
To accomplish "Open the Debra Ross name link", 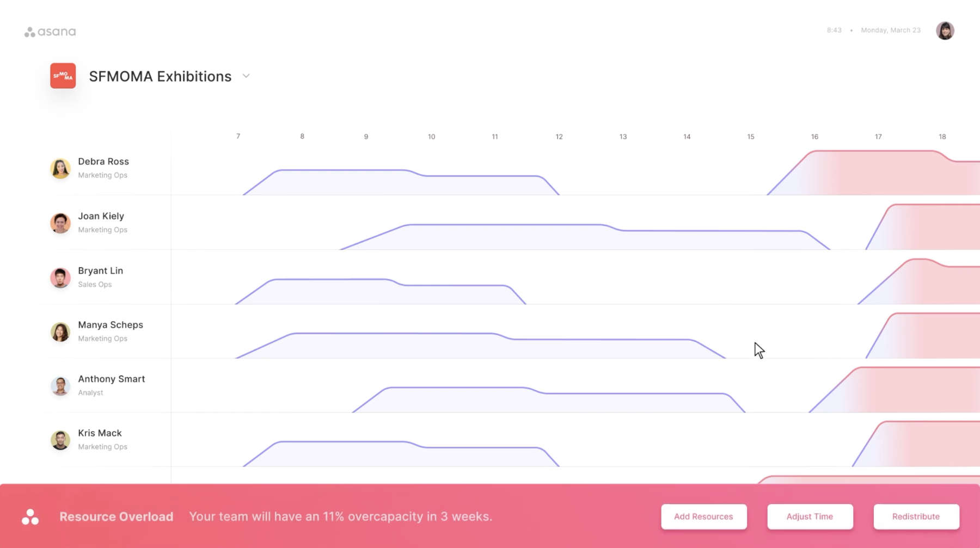I will click(103, 162).
